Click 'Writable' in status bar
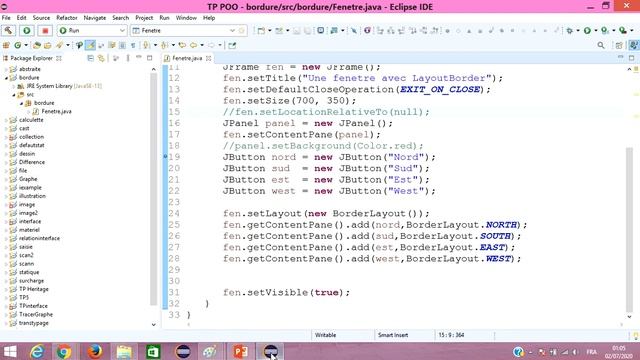 pyautogui.click(x=325, y=335)
